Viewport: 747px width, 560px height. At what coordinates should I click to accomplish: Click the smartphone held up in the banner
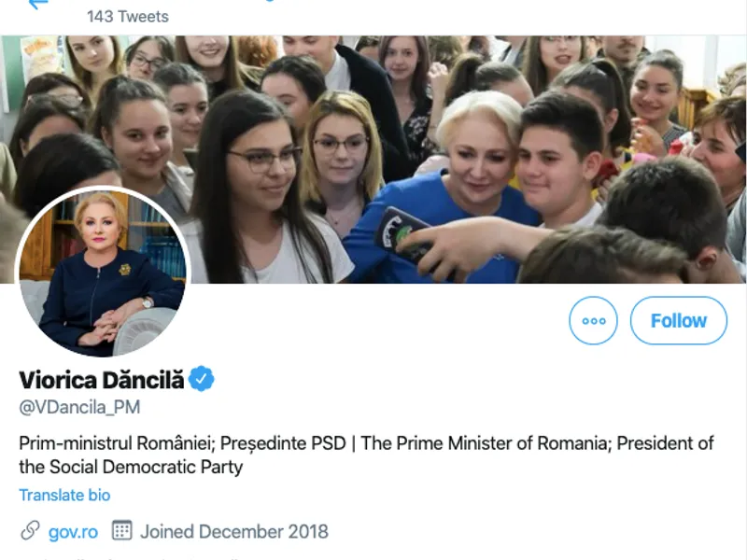402,233
